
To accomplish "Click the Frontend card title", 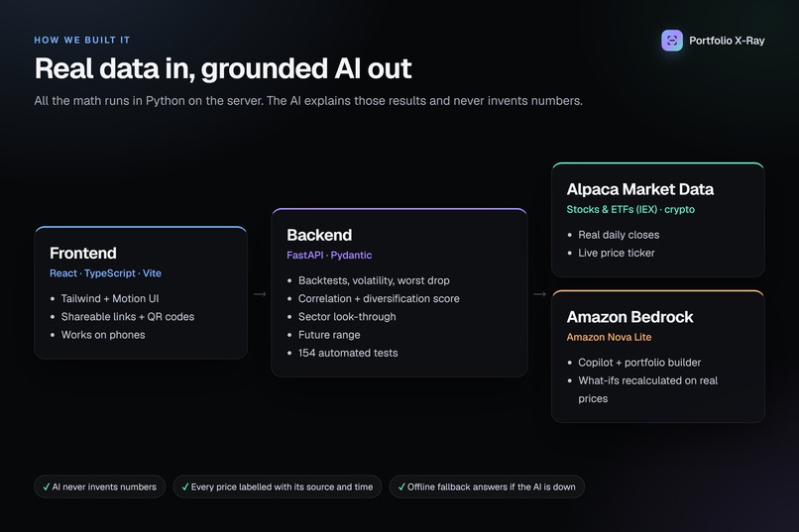I will [83, 253].
